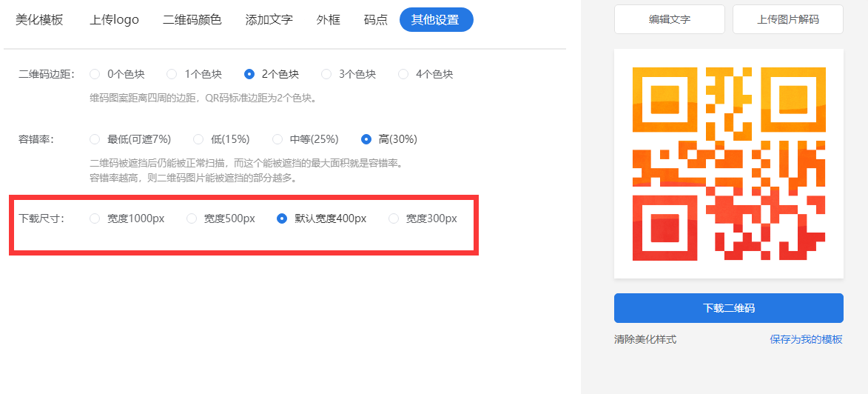Click the 编辑文字 button
This screenshot has height=394, width=868.
(669, 19)
